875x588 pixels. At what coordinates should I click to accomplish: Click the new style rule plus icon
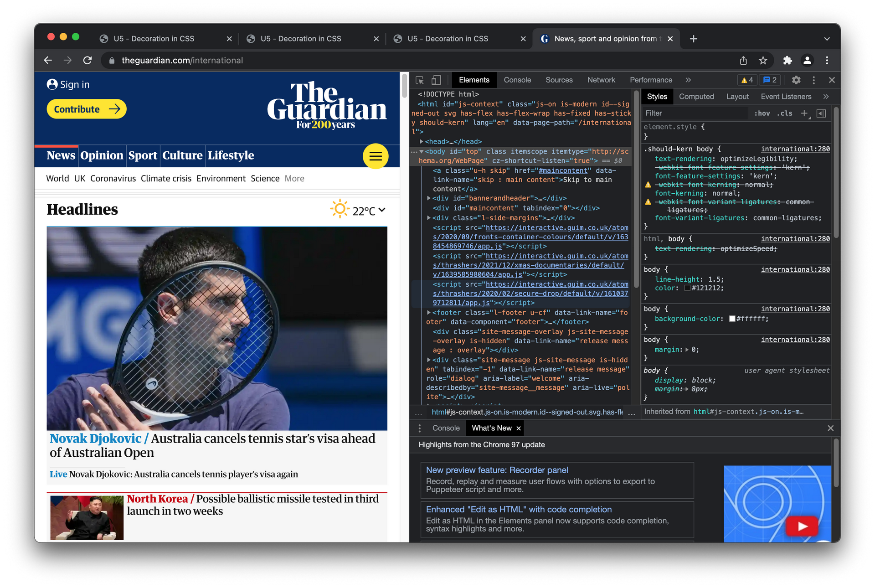point(804,113)
